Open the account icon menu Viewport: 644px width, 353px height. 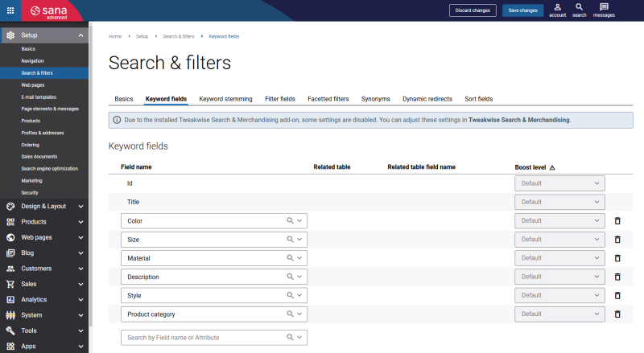[x=557, y=8]
